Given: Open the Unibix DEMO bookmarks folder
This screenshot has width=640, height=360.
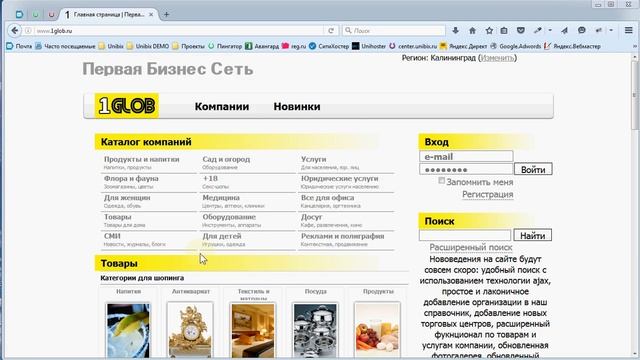Looking at the screenshot, I should coord(147,46).
